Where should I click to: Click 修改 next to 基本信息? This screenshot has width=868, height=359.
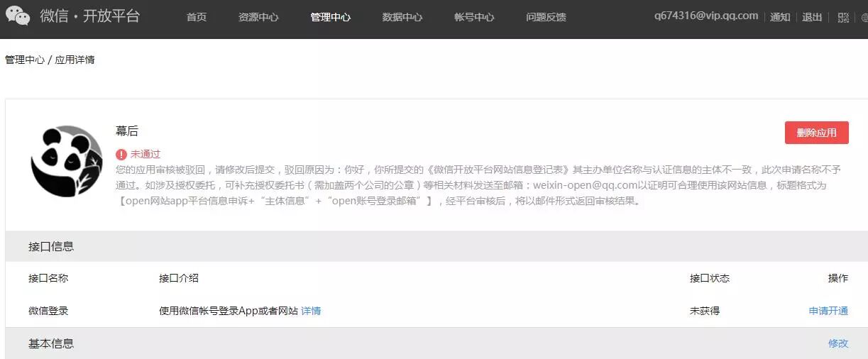[838, 343]
